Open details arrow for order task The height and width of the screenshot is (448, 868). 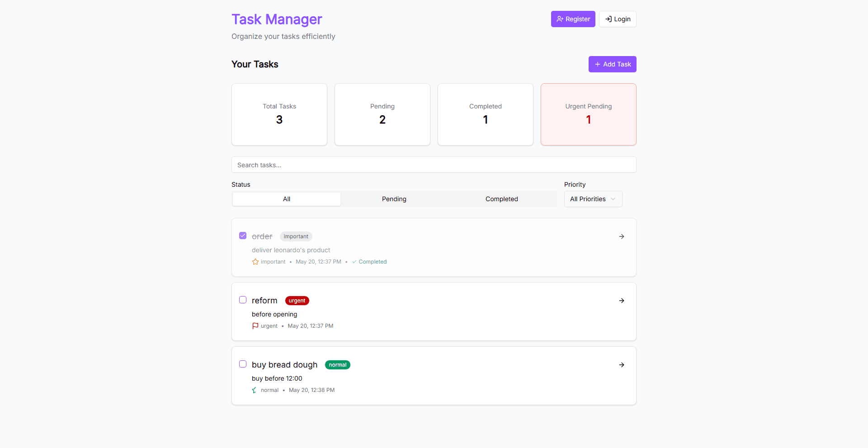(622, 236)
